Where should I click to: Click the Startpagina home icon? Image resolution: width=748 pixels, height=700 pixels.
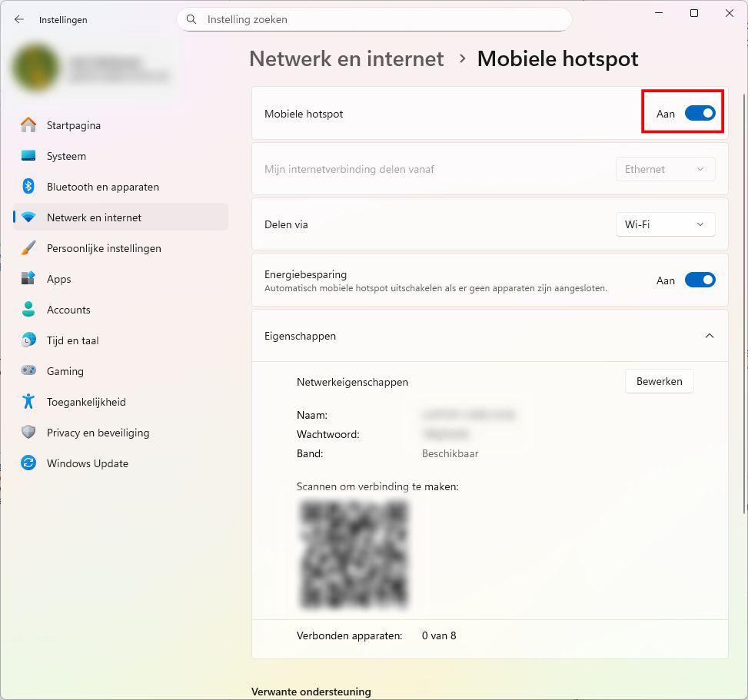28,125
